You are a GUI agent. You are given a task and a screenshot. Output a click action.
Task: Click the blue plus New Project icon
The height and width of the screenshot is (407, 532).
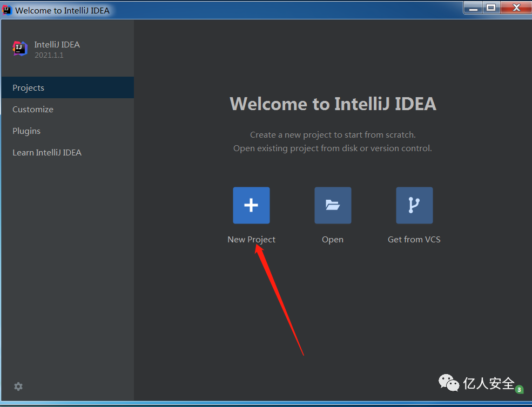(251, 205)
